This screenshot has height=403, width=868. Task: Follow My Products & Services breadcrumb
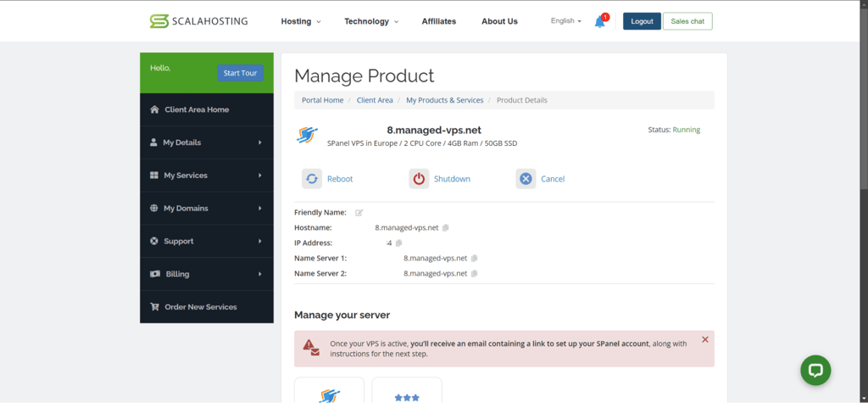click(445, 100)
